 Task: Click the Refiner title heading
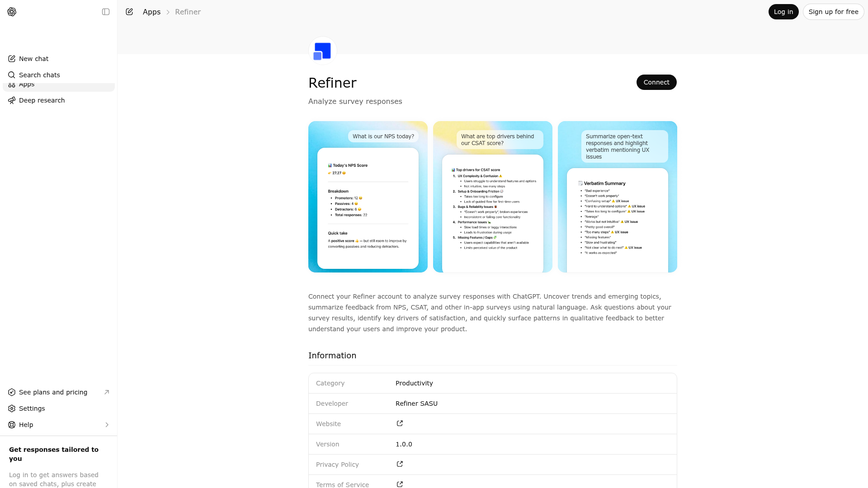click(x=332, y=83)
